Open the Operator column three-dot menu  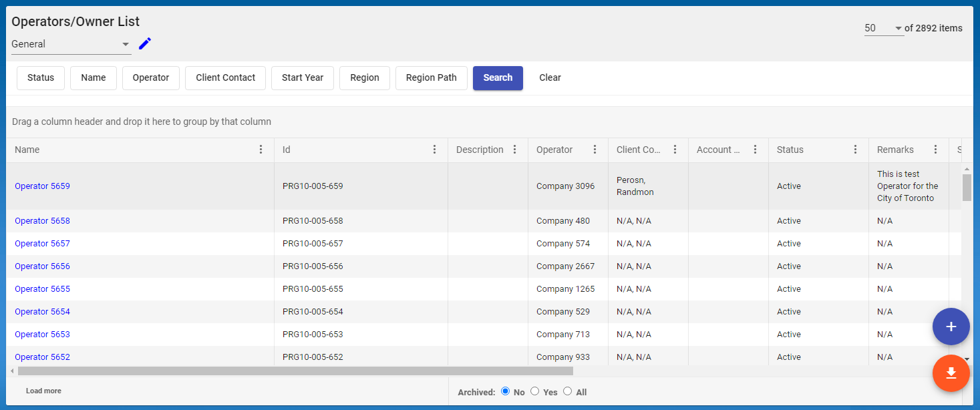click(x=595, y=150)
